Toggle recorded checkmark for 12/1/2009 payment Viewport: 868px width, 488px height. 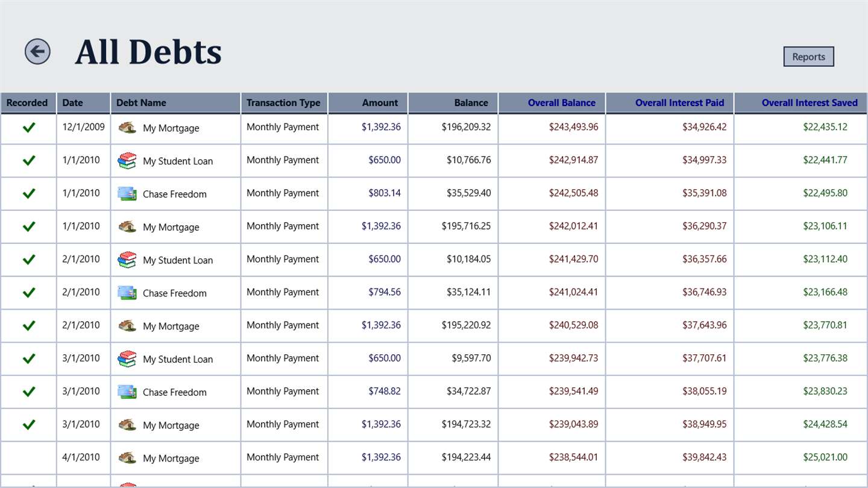(x=29, y=128)
